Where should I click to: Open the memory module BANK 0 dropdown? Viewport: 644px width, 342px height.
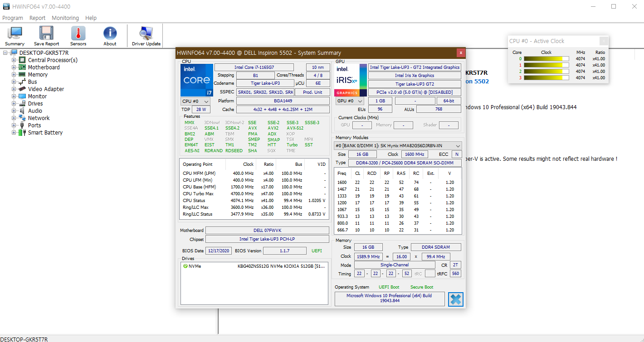pos(398,146)
